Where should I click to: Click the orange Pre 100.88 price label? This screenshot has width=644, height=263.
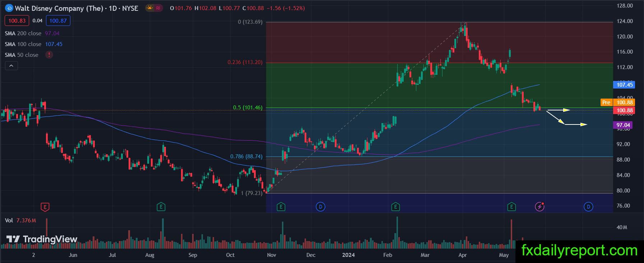pos(617,103)
